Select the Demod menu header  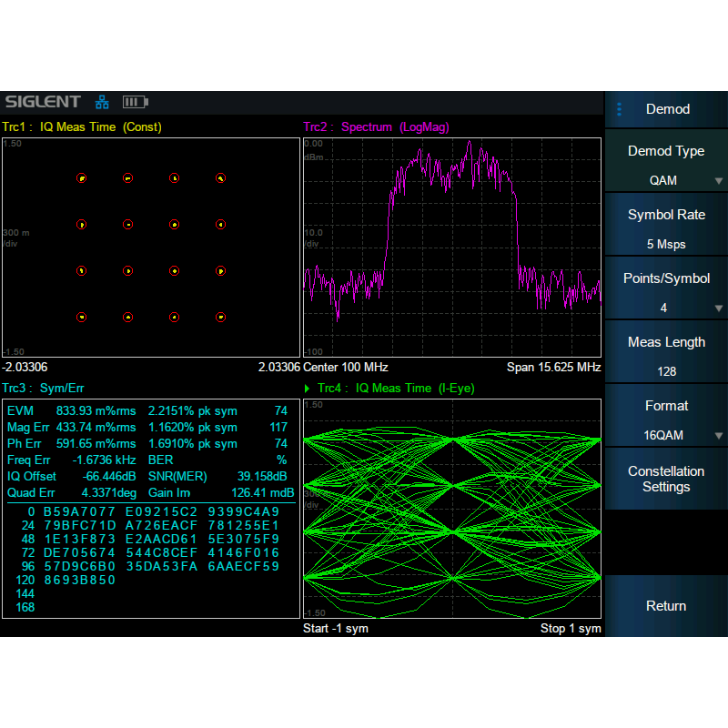(x=667, y=109)
